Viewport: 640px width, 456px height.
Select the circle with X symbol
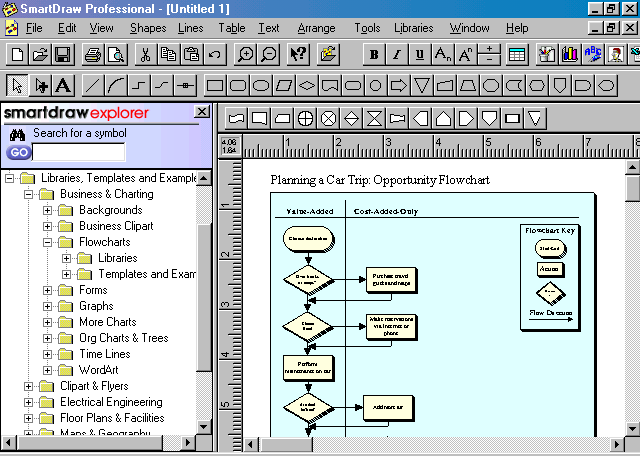pos(329,119)
